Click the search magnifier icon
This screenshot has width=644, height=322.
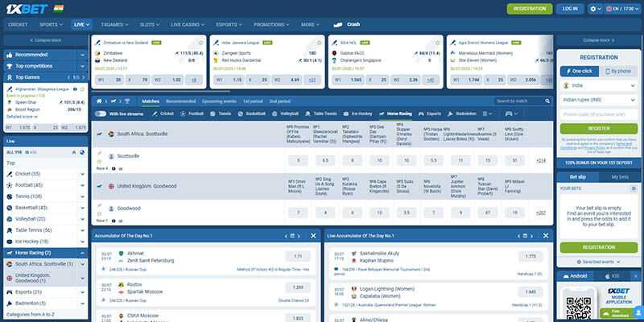click(547, 101)
